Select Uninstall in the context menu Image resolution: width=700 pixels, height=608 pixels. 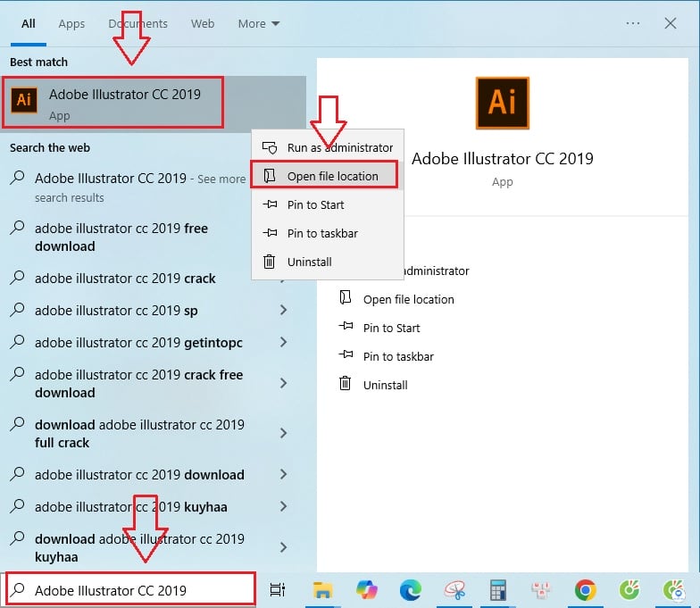[328, 262]
